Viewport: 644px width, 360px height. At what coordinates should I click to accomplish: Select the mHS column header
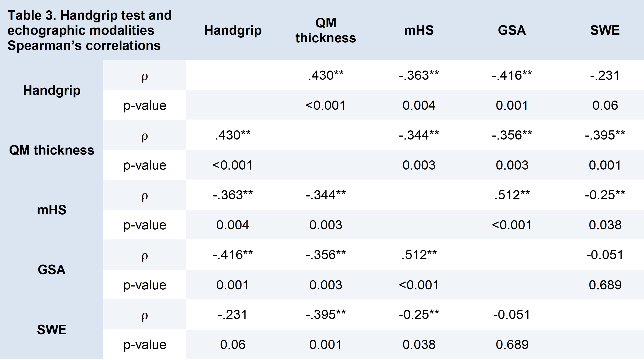pyautogui.click(x=419, y=30)
